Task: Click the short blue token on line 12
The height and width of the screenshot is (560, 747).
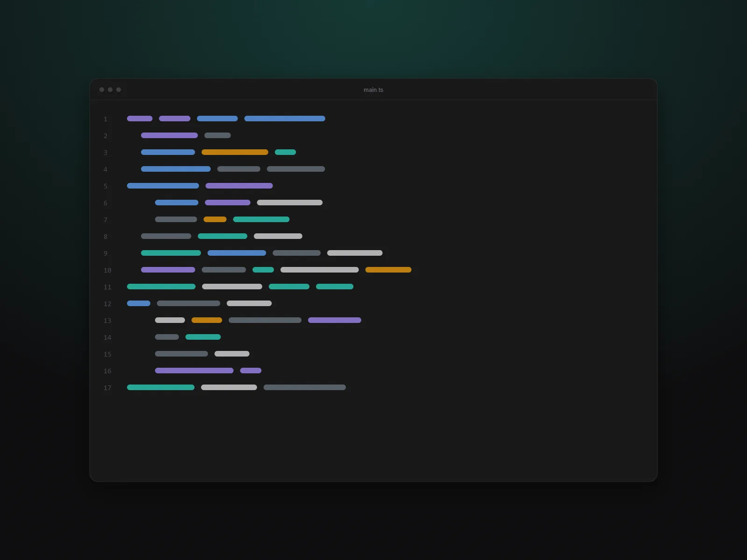Action: (x=139, y=303)
